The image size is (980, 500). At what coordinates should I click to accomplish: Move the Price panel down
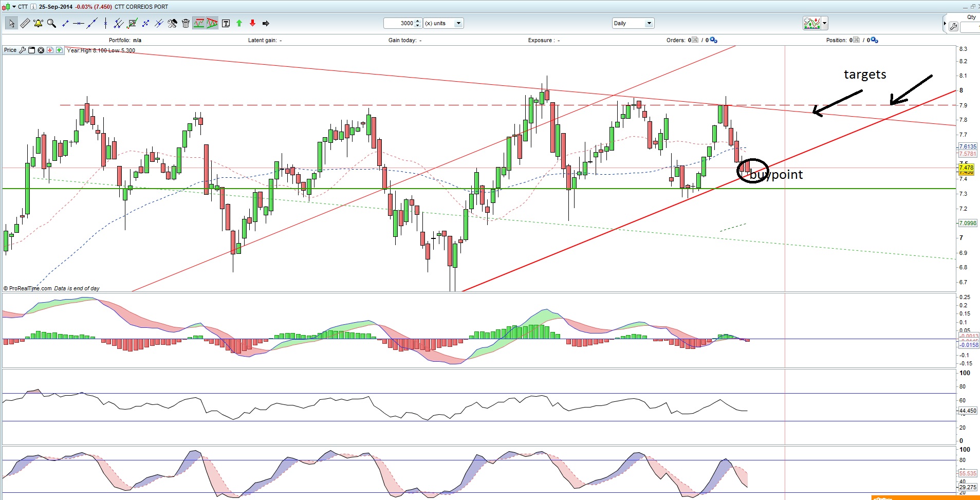click(50, 50)
